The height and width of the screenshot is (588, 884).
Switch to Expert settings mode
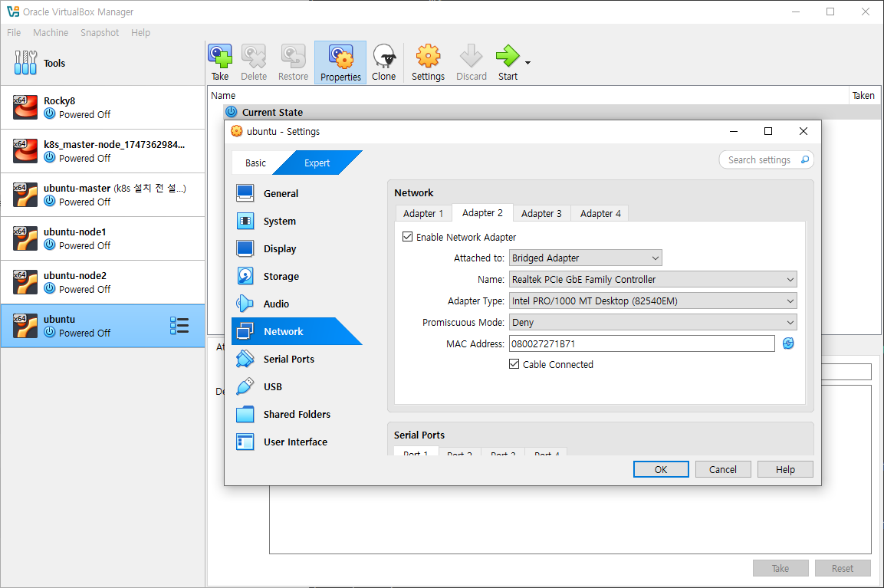(x=317, y=163)
